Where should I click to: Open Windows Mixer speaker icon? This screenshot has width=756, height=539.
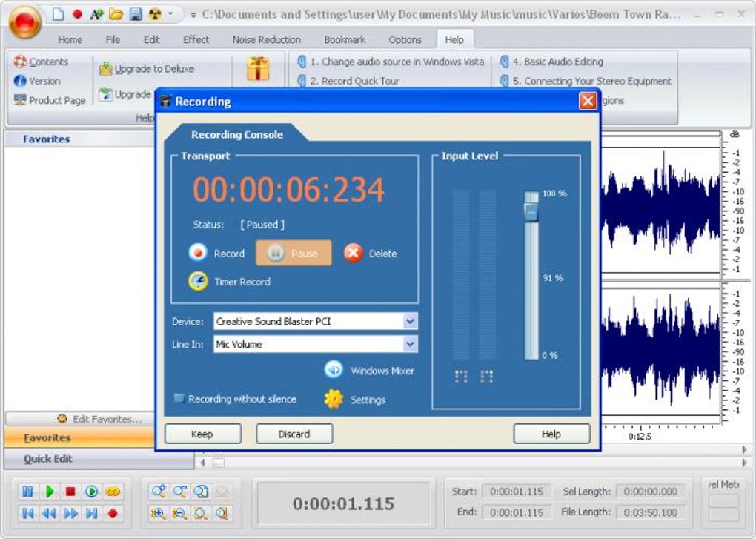tap(334, 370)
